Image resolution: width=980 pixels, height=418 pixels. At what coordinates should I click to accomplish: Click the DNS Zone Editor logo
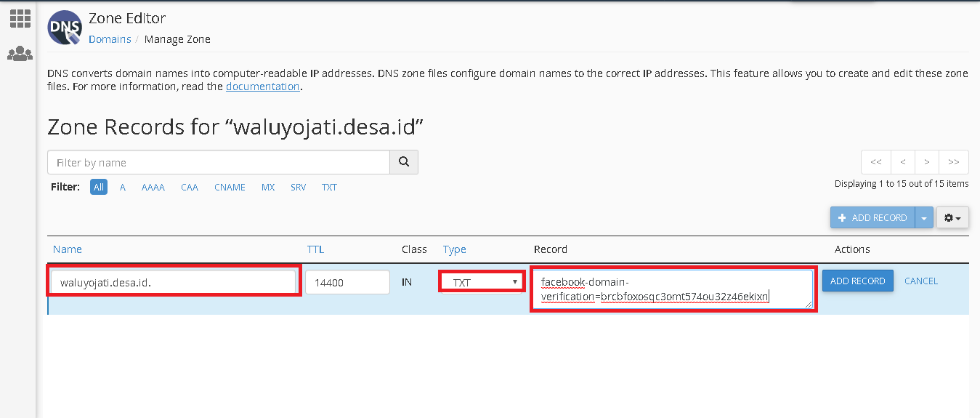[x=65, y=28]
